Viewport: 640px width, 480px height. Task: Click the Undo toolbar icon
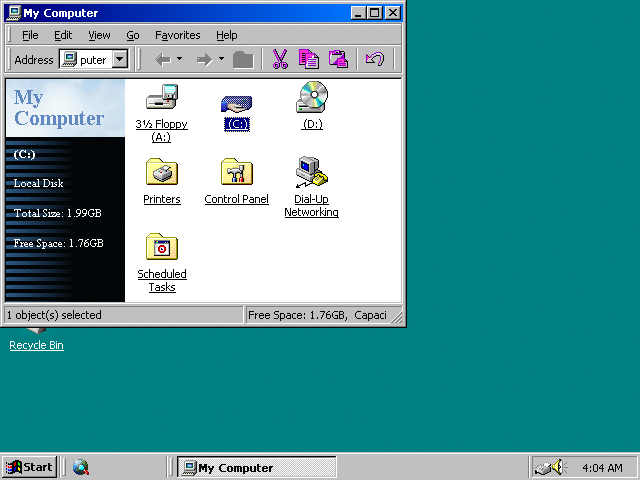(375, 59)
